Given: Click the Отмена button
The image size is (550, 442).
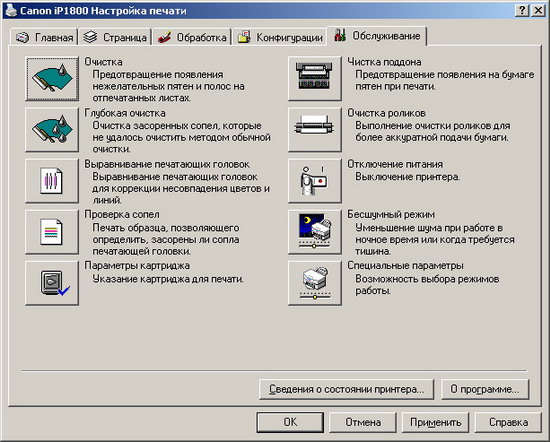Looking at the screenshot, I should click(363, 422).
